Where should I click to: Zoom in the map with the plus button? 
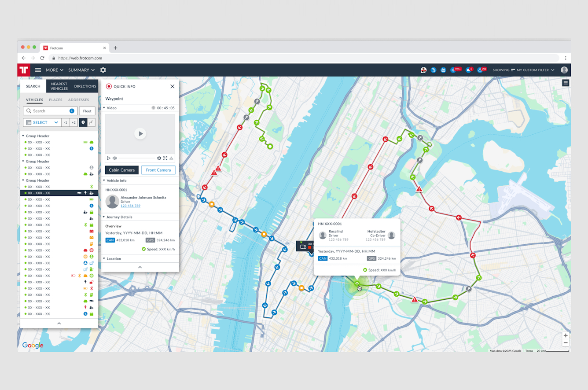pyautogui.click(x=566, y=335)
